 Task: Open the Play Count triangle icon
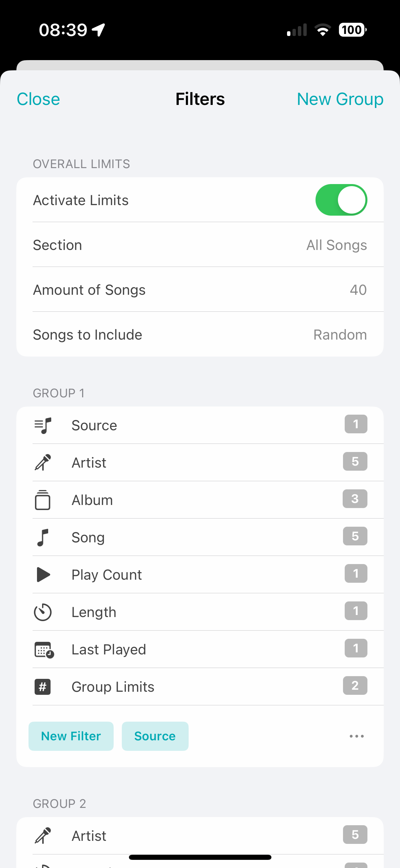point(43,575)
